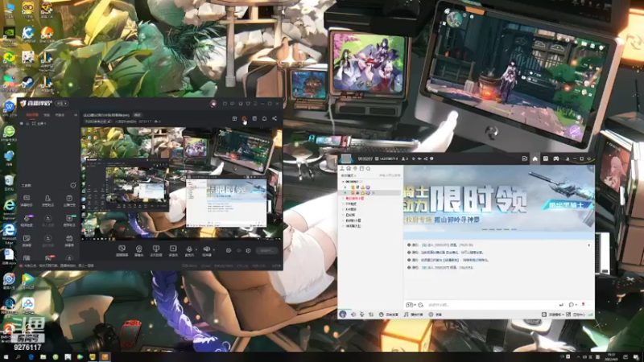Image resolution: width=644 pixels, height=362 pixels.
Task: Open the bell-shaped tool in toolbox top row
Action: (47, 200)
